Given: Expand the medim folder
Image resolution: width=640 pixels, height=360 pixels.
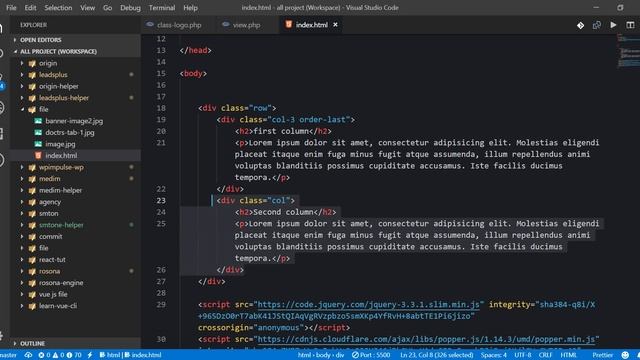Looking at the screenshot, I should tap(49, 179).
